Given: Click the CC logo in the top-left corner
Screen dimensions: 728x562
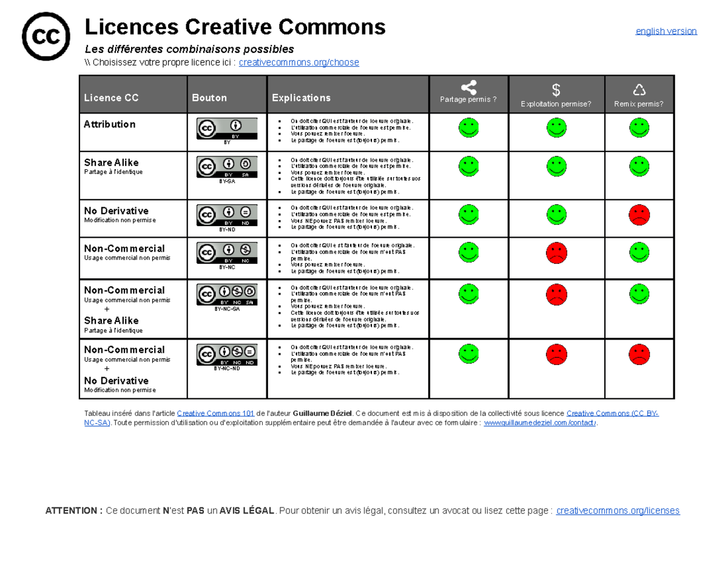Looking at the screenshot, I should coord(45,35).
